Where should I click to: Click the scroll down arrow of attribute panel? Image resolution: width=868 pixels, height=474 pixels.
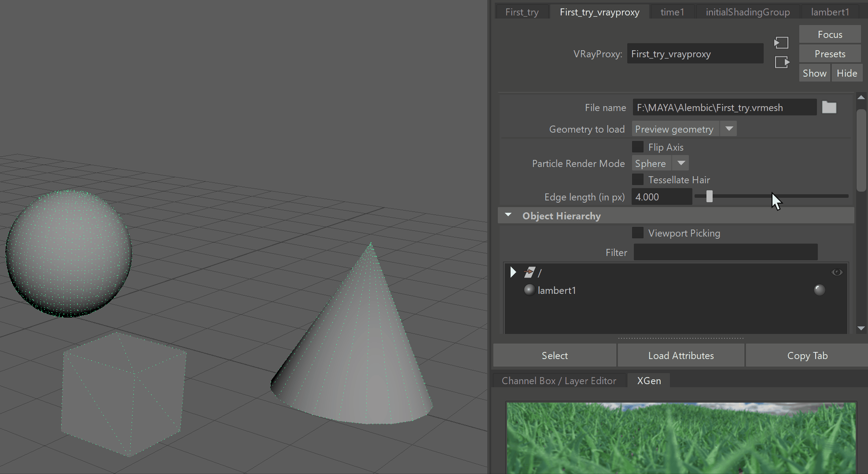pos(861,328)
